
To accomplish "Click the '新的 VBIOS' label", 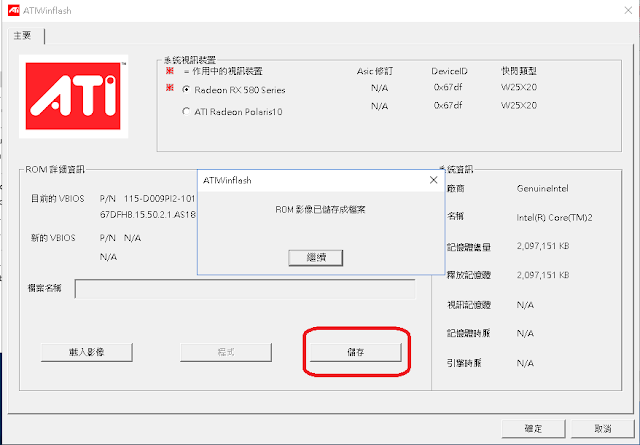I will coord(53,238).
